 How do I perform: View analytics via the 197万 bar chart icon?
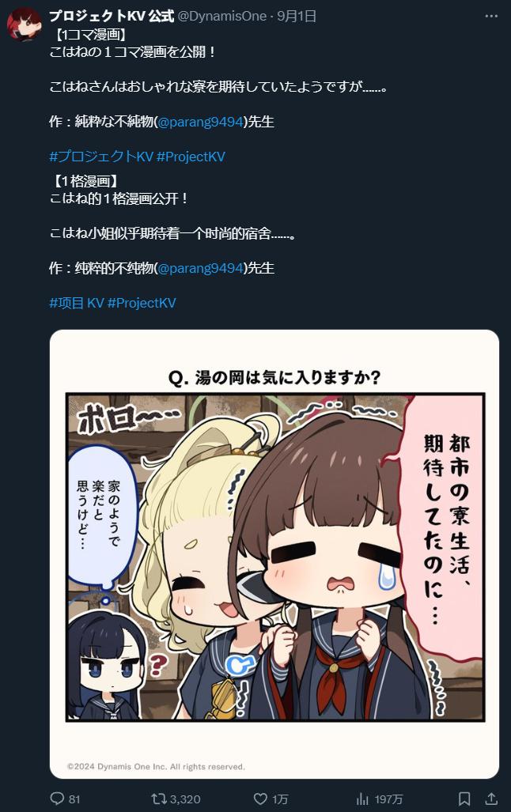(363, 798)
